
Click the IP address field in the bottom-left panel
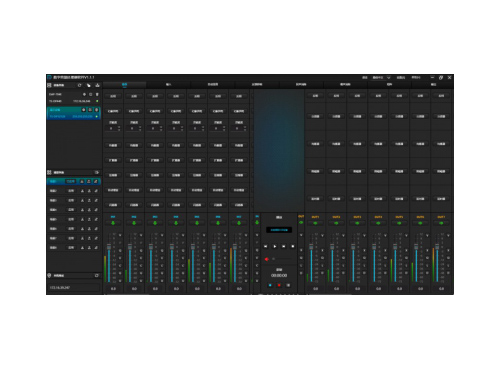tap(74, 287)
